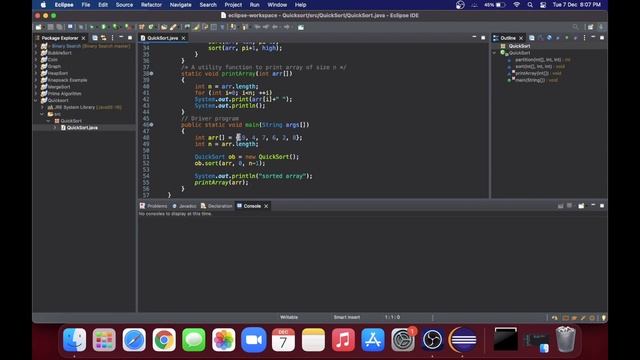Image resolution: width=640 pixels, height=360 pixels.
Task: Expand the Graph project
Action: point(36,67)
